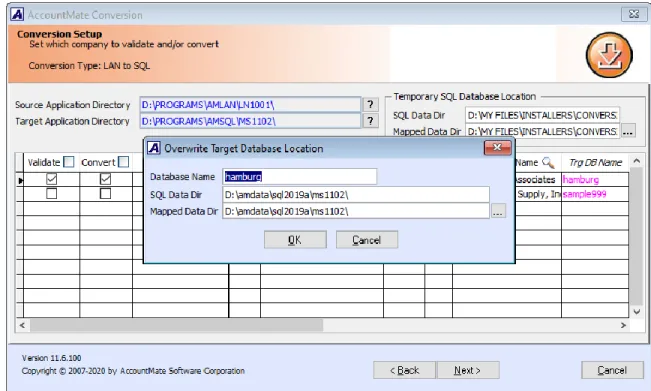Click the Source Application Directory path field
The image size is (651, 391).
pos(250,105)
